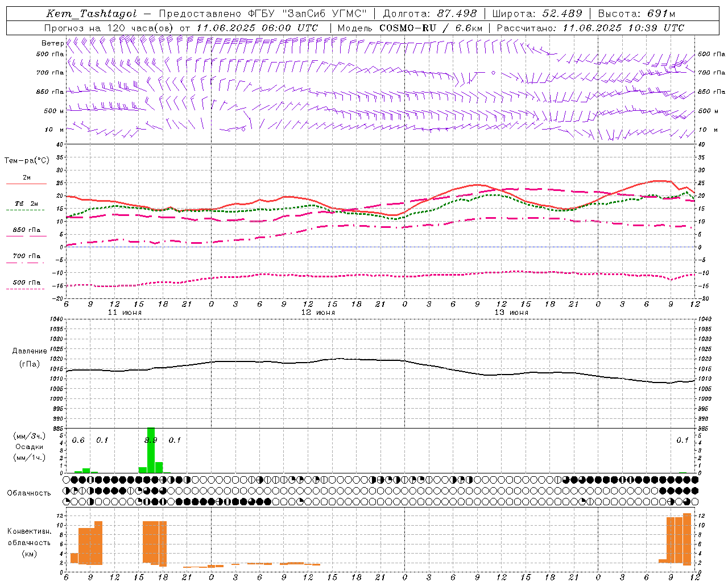728x582 pixels.
Task: Click the '13 июня' date label
Action: click(511, 313)
